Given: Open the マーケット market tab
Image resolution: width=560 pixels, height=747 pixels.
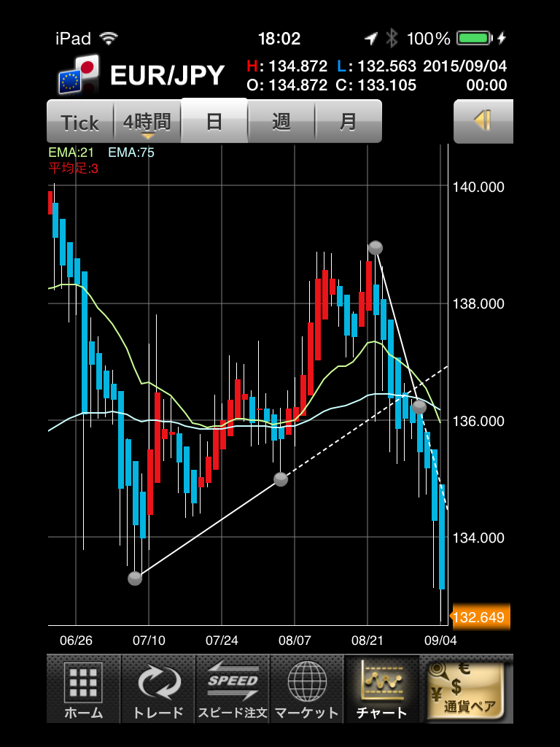Looking at the screenshot, I should point(307,689).
